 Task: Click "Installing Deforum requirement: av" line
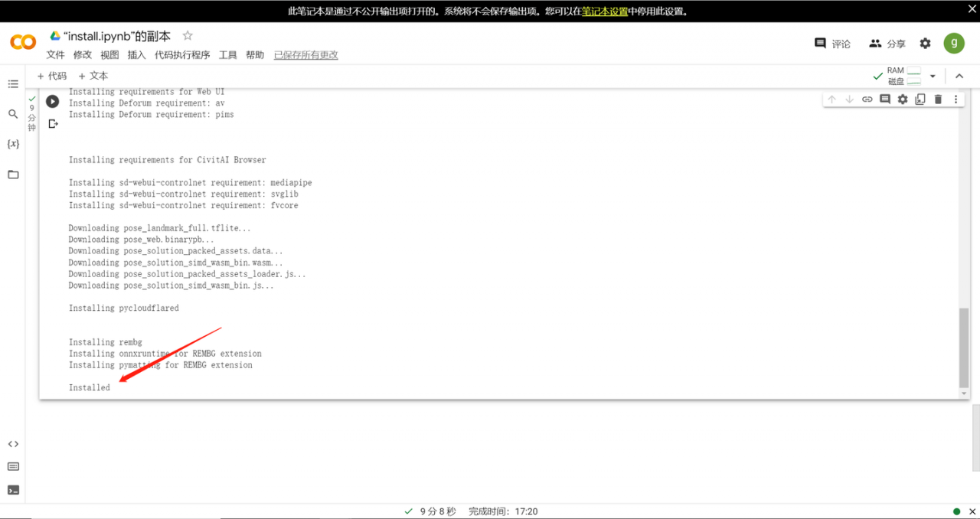(147, 103)
